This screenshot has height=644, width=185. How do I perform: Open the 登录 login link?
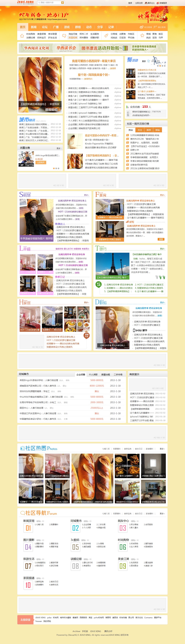click(x=130, y=3)
